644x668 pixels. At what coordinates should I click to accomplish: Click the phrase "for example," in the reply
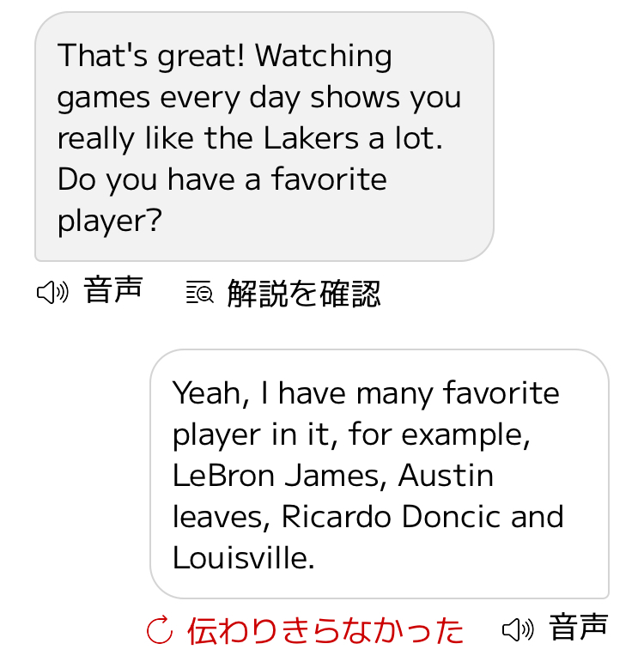tap(440, 434)
